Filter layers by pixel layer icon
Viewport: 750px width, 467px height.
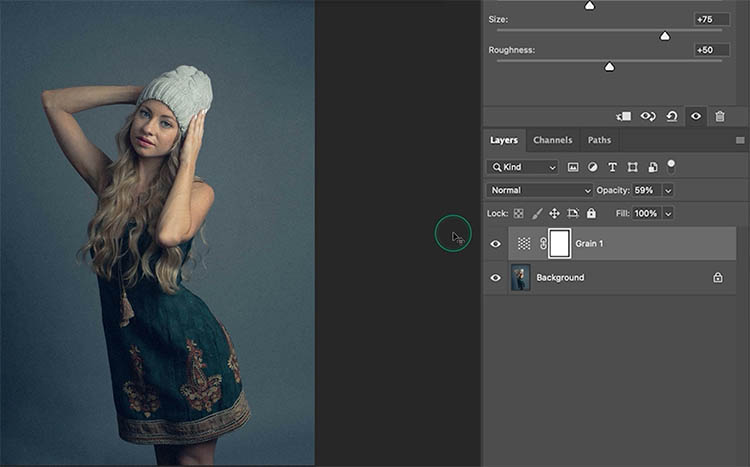[574, 167]
